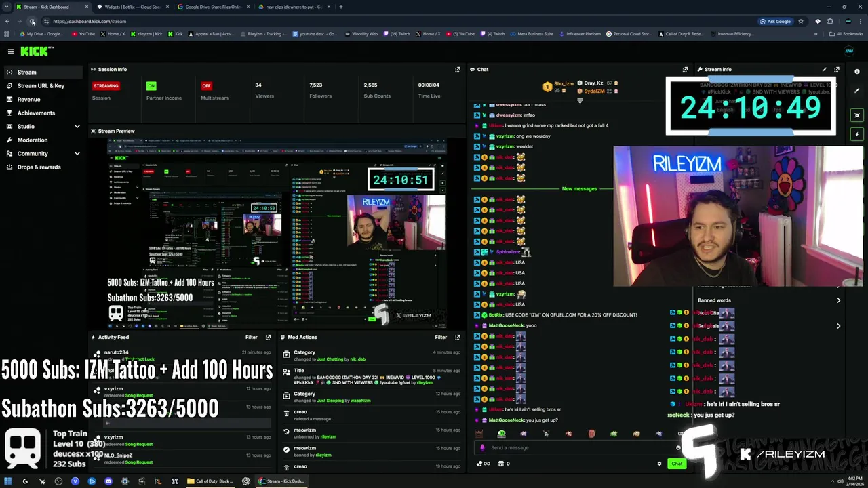Open Meta Business Suite bookmark
This screenshot has width=868, height=488.
pyautogui.click(x=532, y=33)
